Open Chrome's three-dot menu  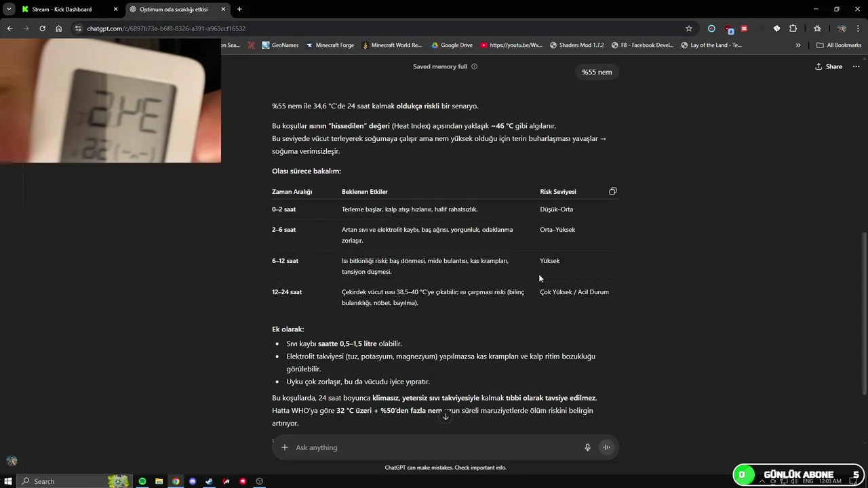[858, 28]
